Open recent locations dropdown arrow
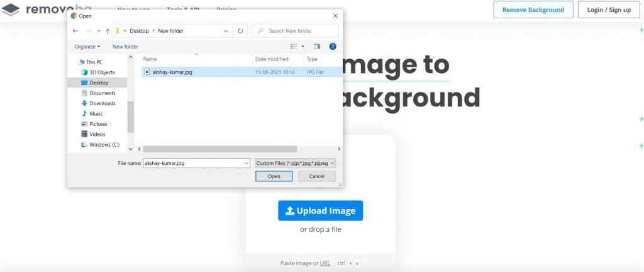Screen dimensions: 644x272 (x=99, y=31)
